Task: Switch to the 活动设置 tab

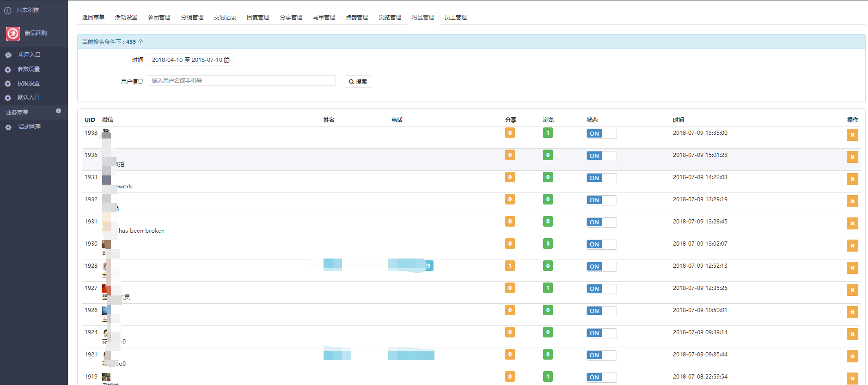Action: pos(126,18)
